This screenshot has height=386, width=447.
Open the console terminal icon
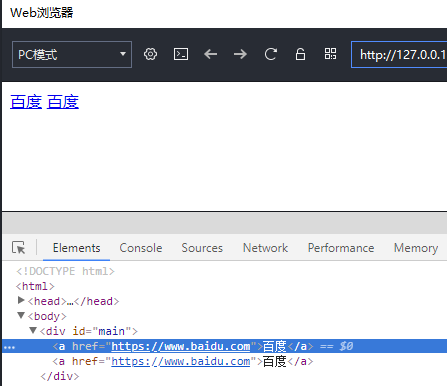click(x=181, y=54)
